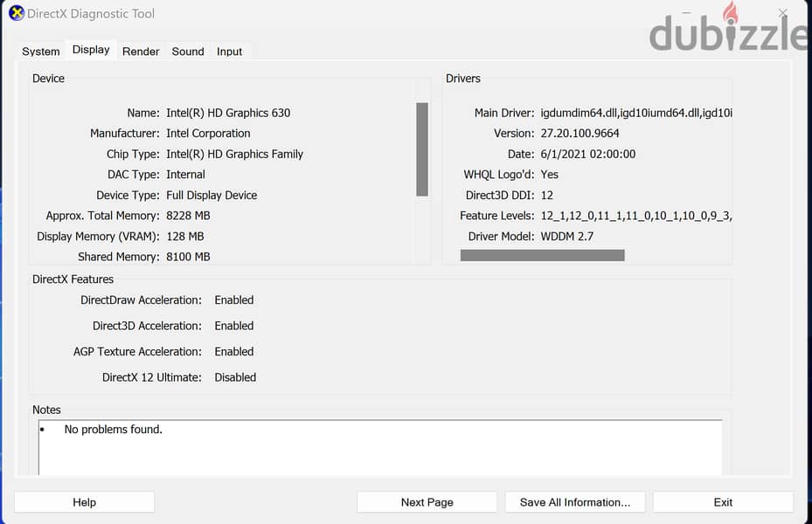This screenshot has width=812, height=524.
Task: Click the 'Notes' group heading
Action: point(46,410)
